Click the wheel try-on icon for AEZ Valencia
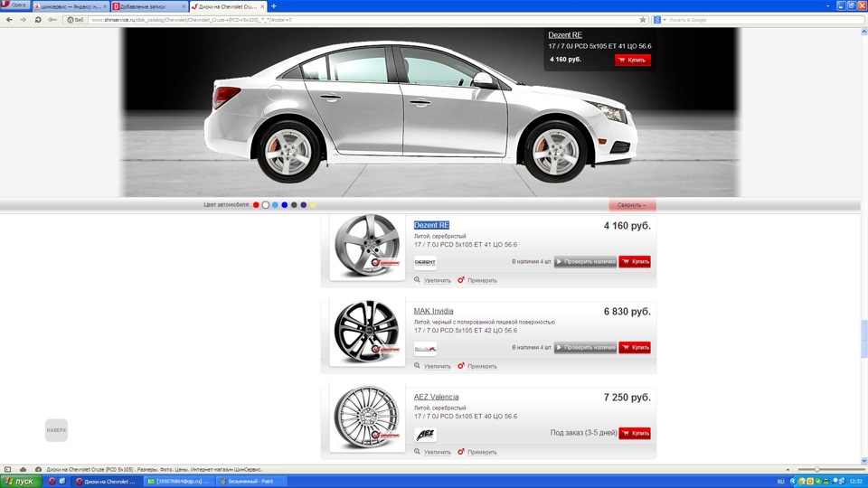The image size is (868, 488). [460, 452]
